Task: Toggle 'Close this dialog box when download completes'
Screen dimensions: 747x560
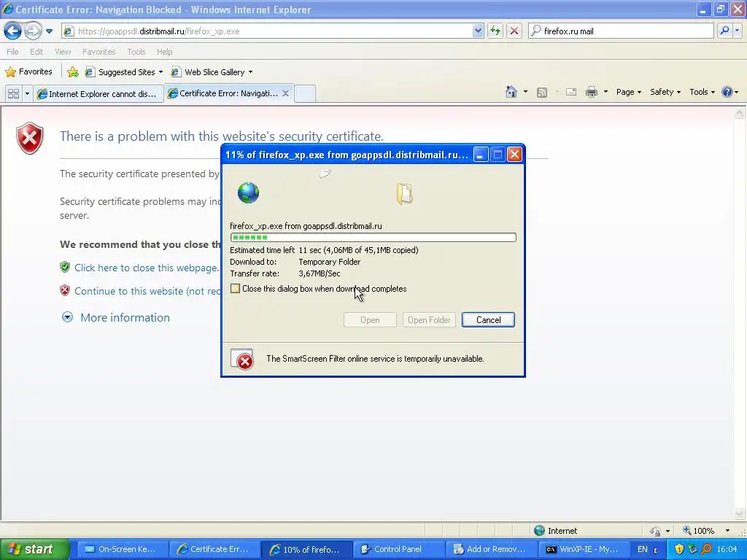Action: pos(235,289)
